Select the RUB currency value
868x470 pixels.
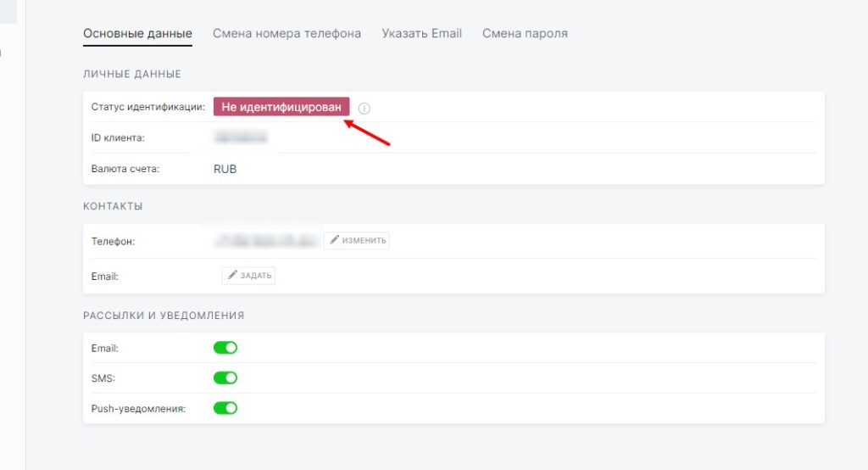tap(225, 169)
